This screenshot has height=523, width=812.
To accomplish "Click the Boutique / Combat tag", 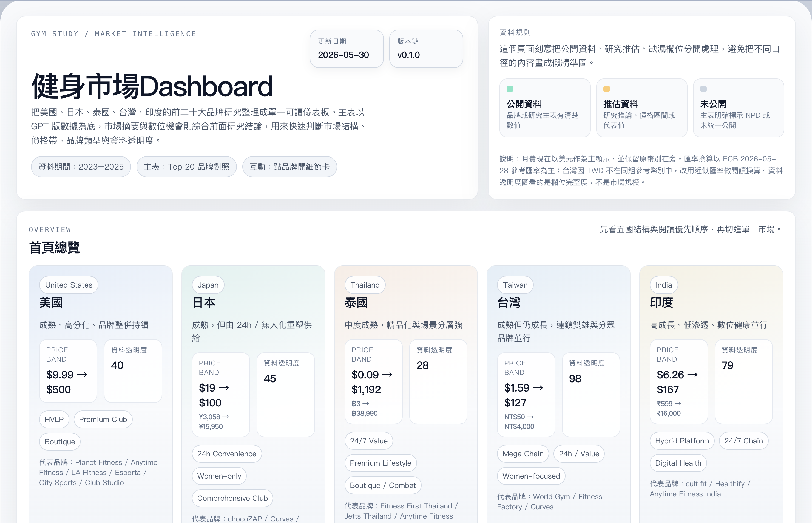I will (383, 485).
